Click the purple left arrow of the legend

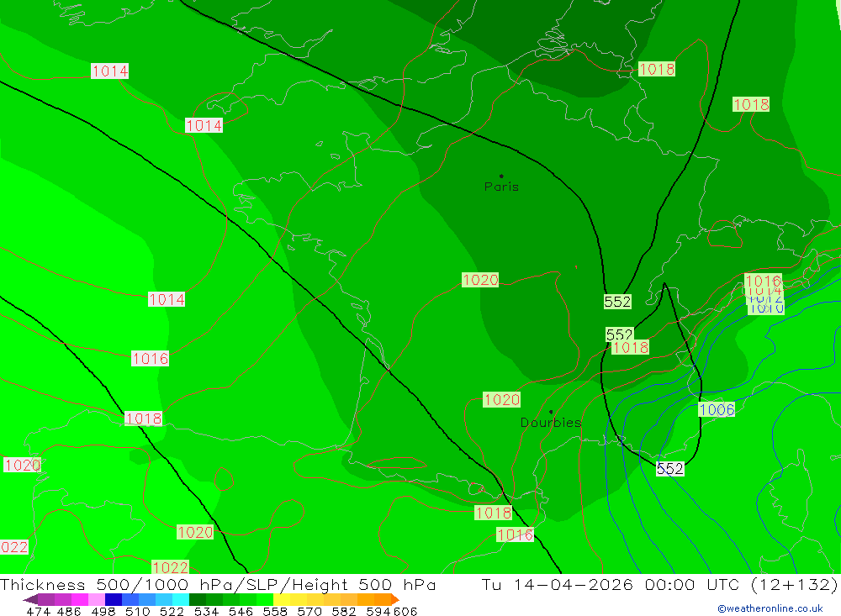(x=30, y=599)
